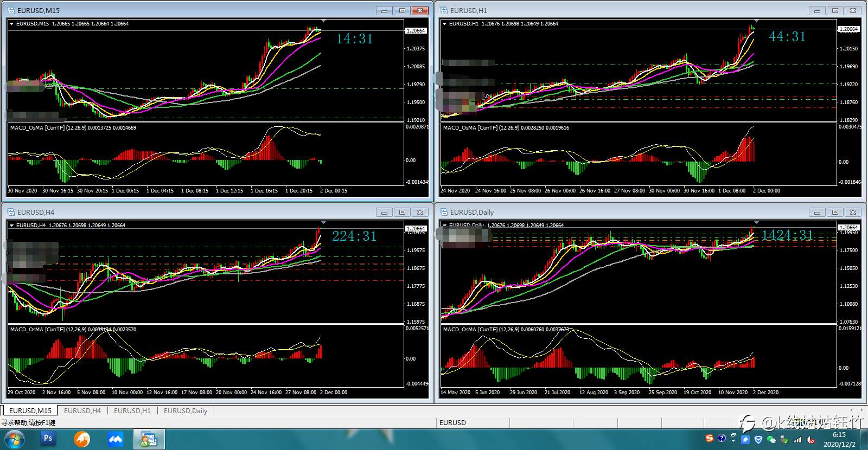Click the EURUSD symbol in the status bar

click(452, 422)
